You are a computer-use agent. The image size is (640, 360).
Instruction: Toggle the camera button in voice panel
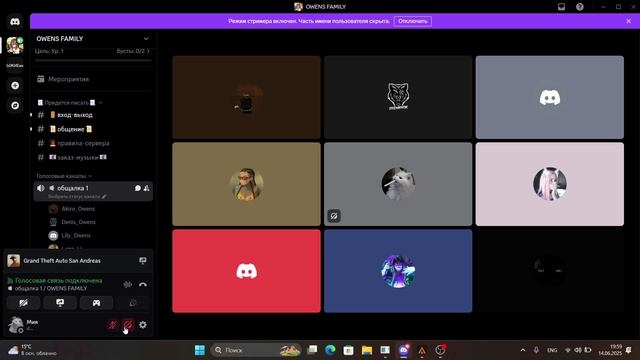(23, 303)
